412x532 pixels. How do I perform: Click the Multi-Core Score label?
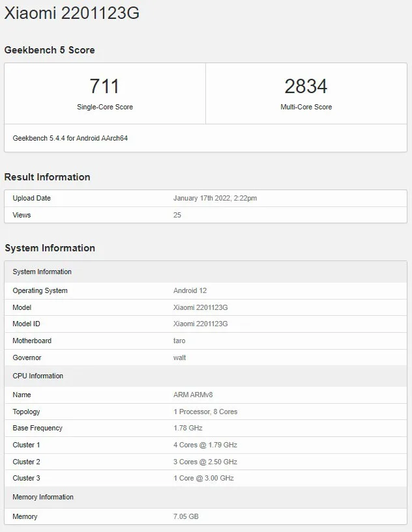coord(306,107)
